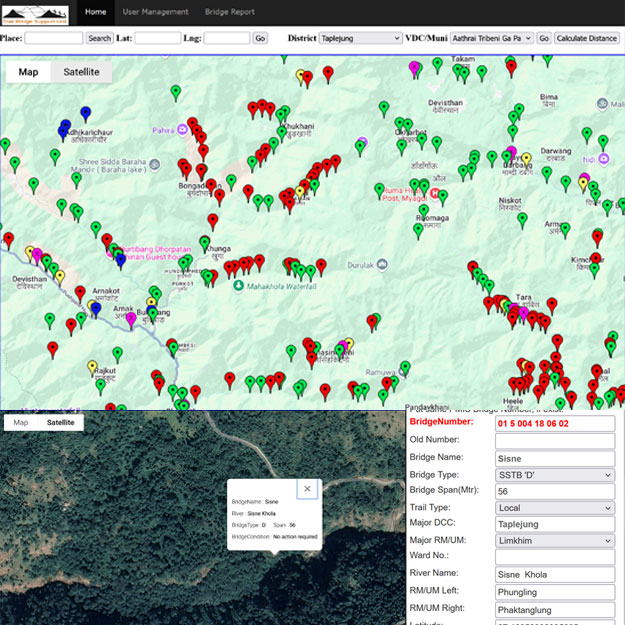The width and height of the screenshot is (625, 625).
Task: Click the Place search input field
Action: (x=54, y=38)
